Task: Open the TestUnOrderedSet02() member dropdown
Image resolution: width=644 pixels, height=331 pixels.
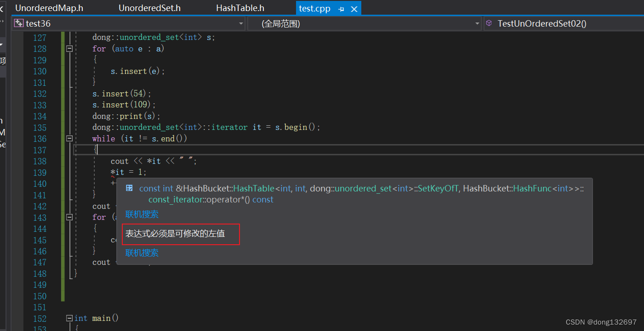Action: tap(564, 23)
